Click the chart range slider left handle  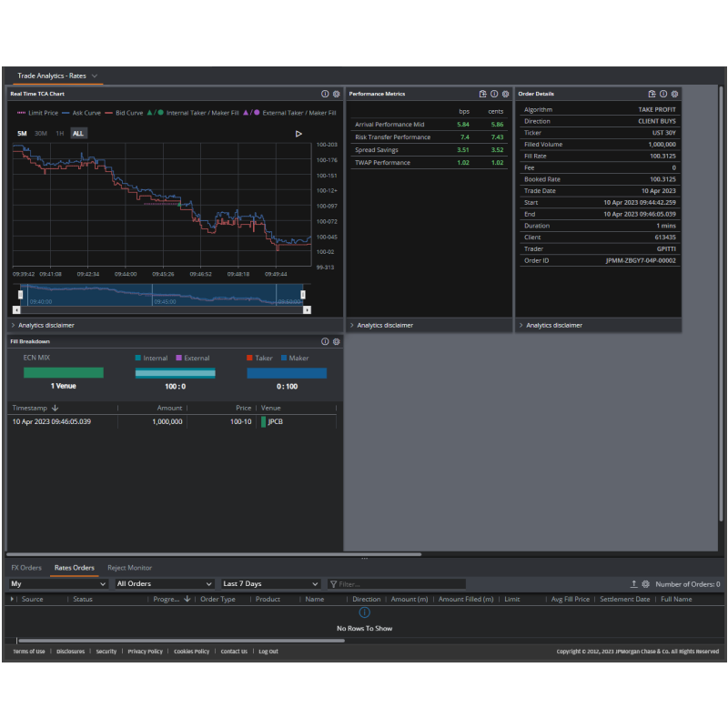click(22, 295)
